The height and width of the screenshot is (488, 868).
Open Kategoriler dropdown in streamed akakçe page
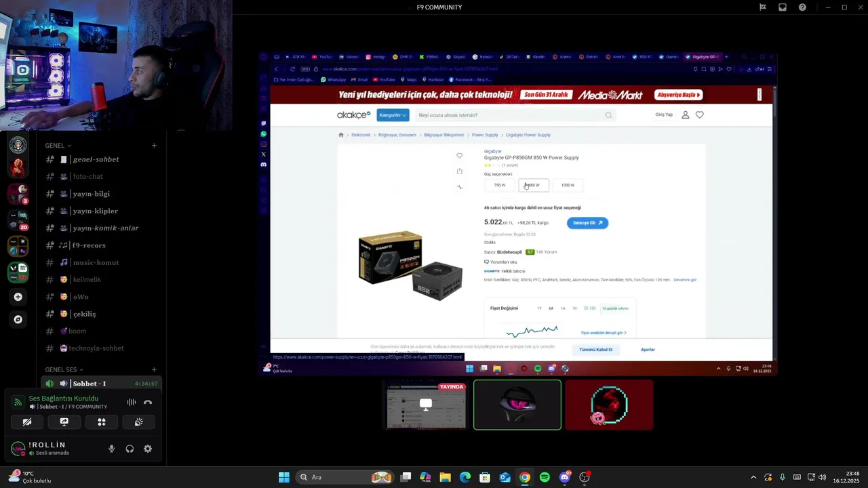(393, 115)
